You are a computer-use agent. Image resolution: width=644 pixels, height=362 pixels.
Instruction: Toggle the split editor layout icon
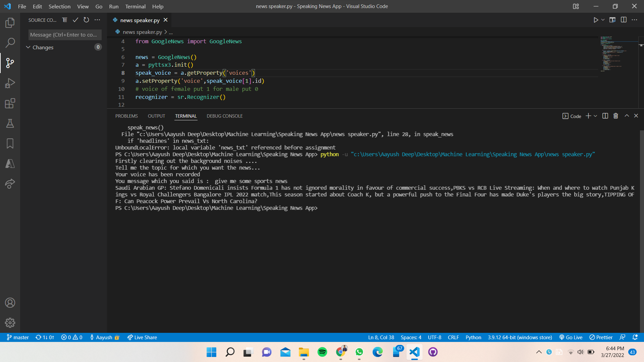click(x=624, y=20)
